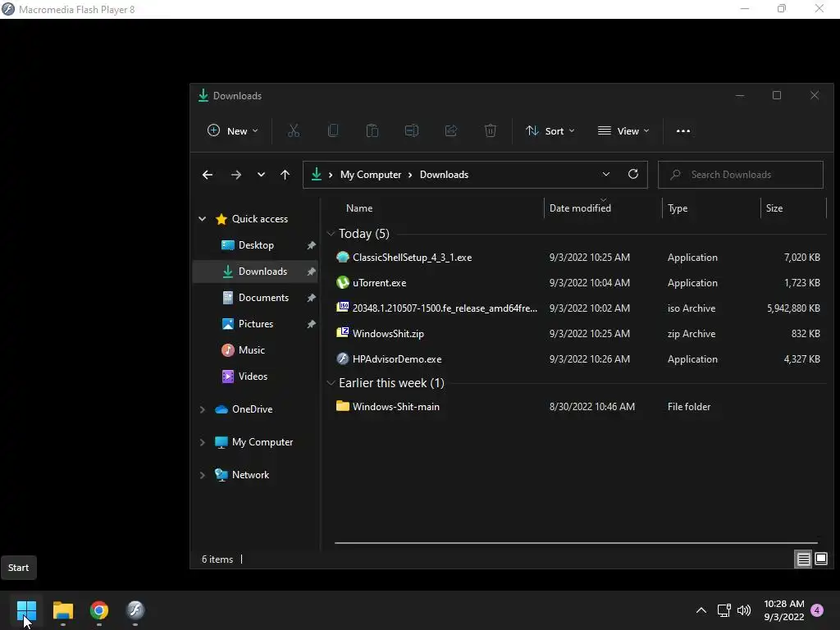Expand the Network tree node

[203, 475]
